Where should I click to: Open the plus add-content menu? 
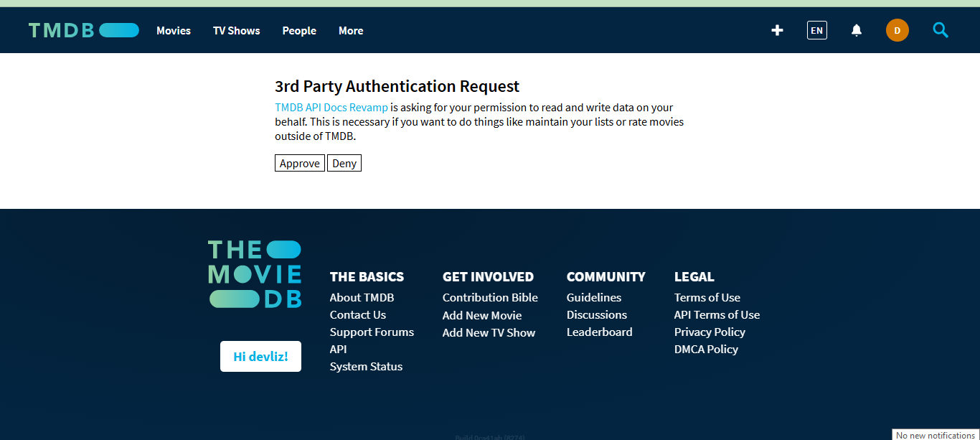coord(777,30)
